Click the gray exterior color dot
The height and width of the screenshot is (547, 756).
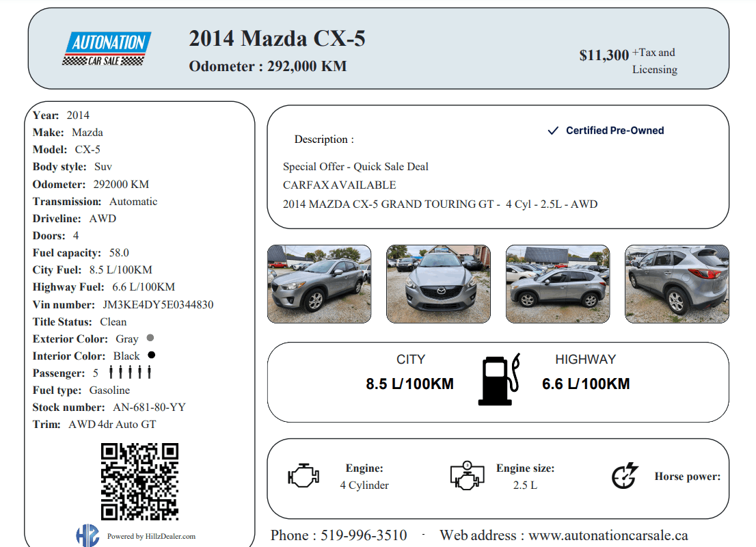click(x=150, y=338)
